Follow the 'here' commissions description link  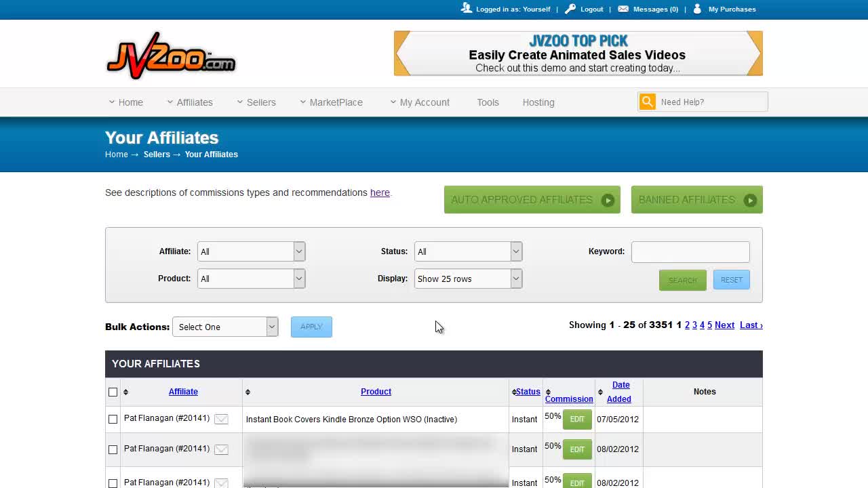(380, 192)
